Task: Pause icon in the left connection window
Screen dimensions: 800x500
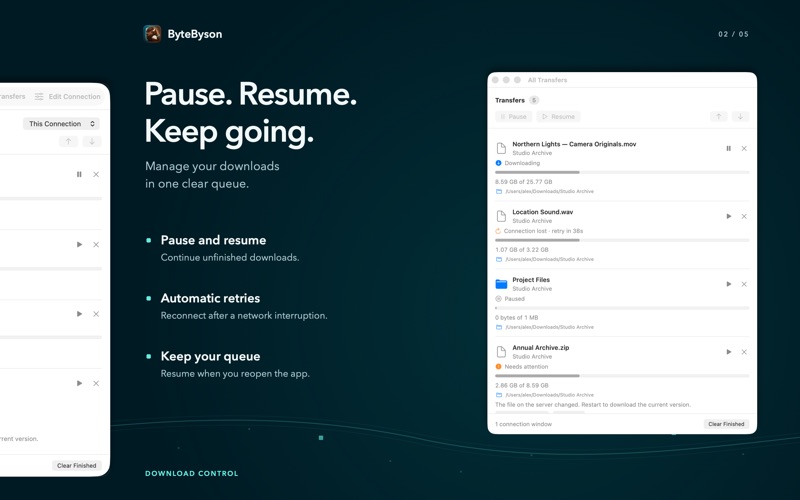Action: click(79, 174)
